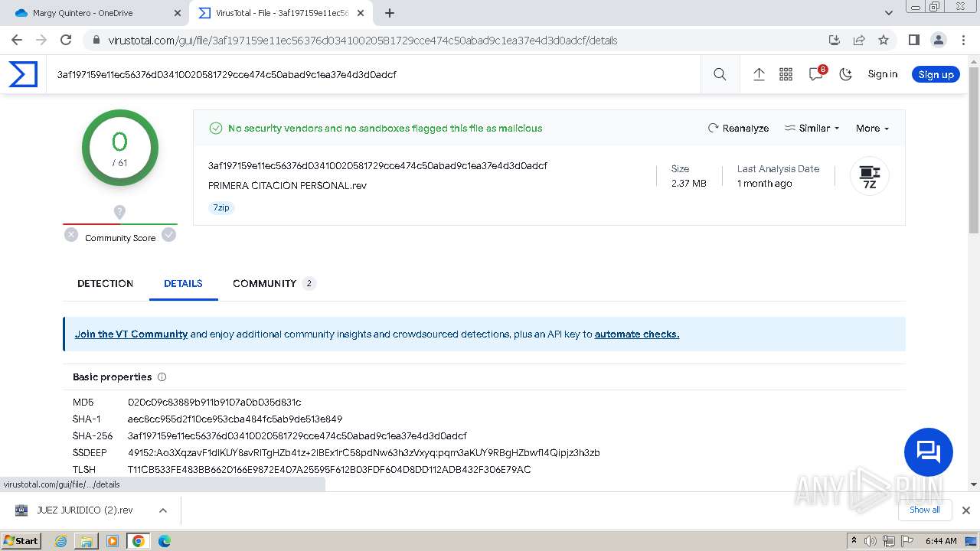Open Chrome three-dot menu
Screen dimensions: 980x551
pos(962,40)
